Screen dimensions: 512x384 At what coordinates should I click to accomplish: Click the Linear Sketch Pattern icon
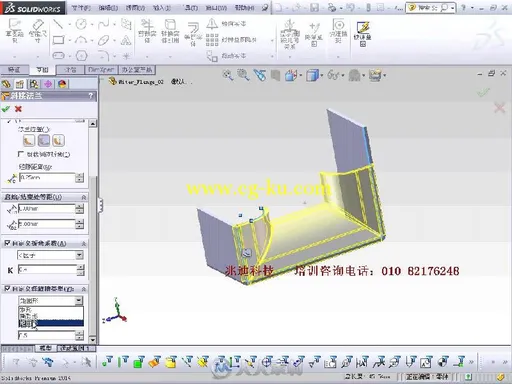tap(212, 40)
